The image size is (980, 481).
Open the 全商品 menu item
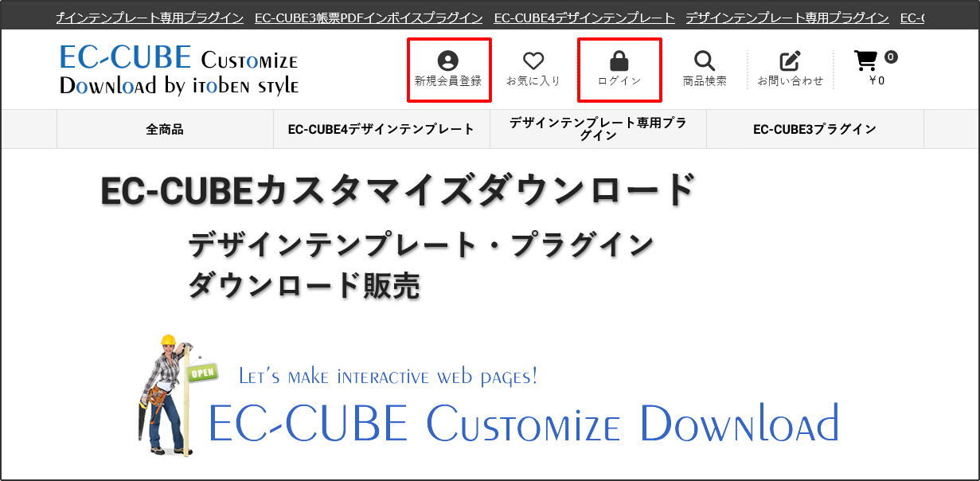coord(165,129)
